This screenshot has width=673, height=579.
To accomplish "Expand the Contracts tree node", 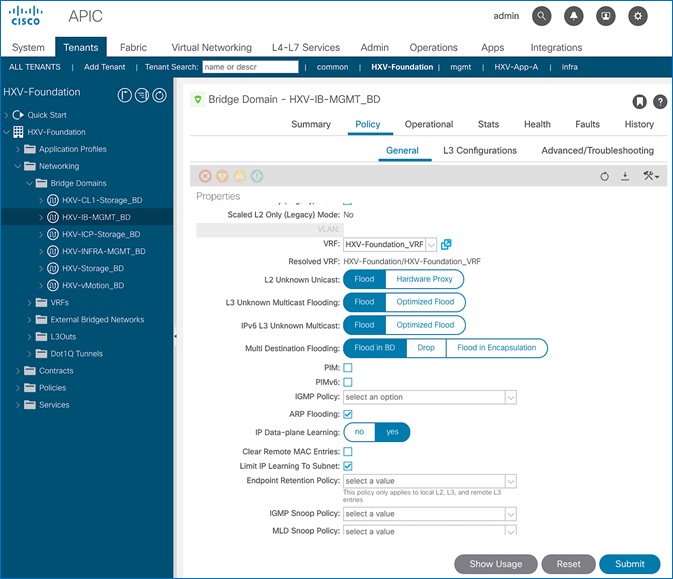I will coord(18,371).
